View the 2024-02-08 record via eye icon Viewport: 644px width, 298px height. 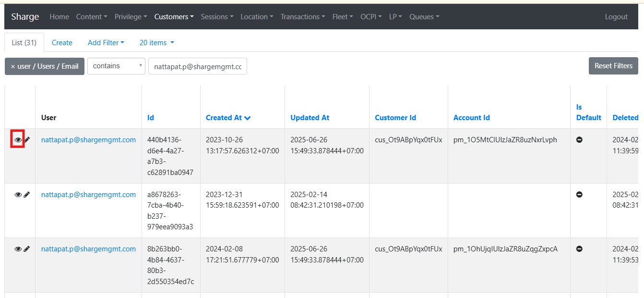click(18, 249)
